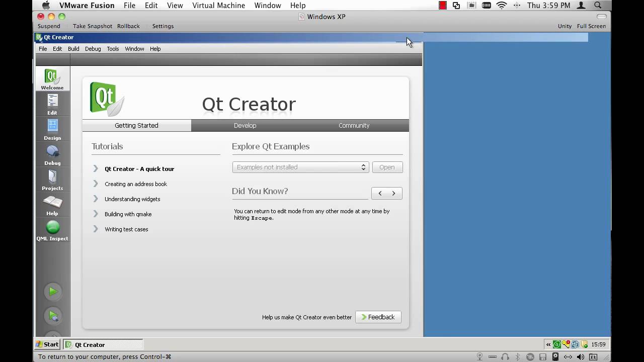Screen dimensions: 644x362
Task: Open Spotlight search magnifier icon
Action: [598, 6]
